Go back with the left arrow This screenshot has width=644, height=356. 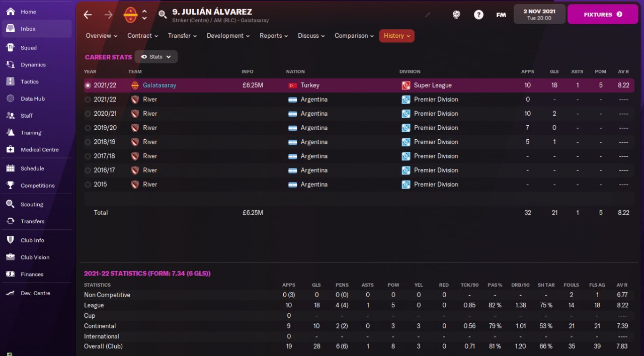[88, 15]
